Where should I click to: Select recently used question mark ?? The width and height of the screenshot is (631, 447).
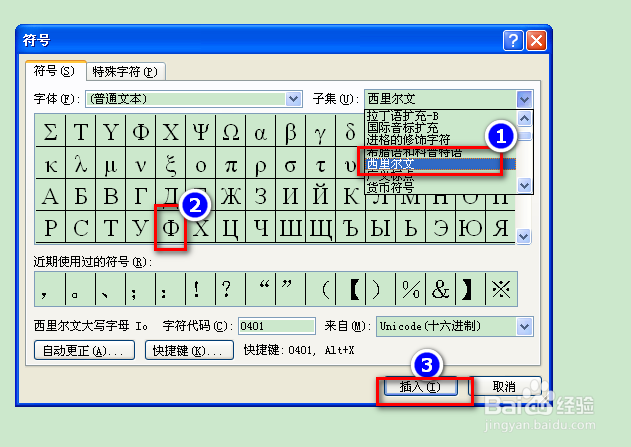pos(231,289)
